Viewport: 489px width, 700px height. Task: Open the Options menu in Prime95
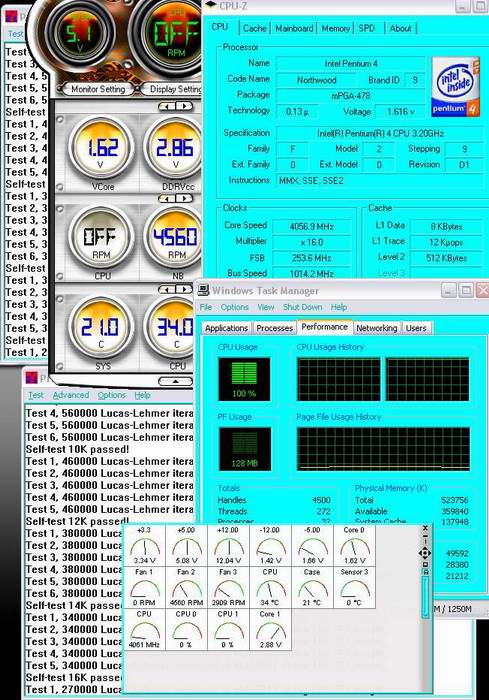point(112,395)
